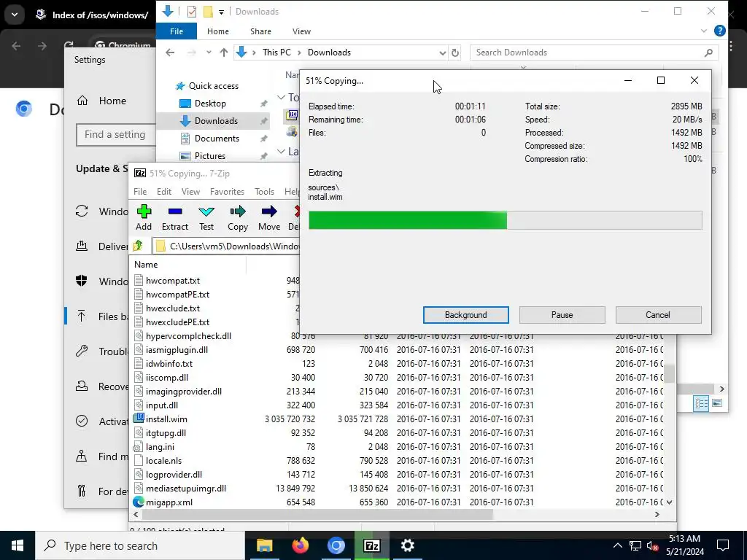Viewport: 747px width, 560px height.
Task: Open the View ribbon tab in Explorer
Action: tap(301, 31)
